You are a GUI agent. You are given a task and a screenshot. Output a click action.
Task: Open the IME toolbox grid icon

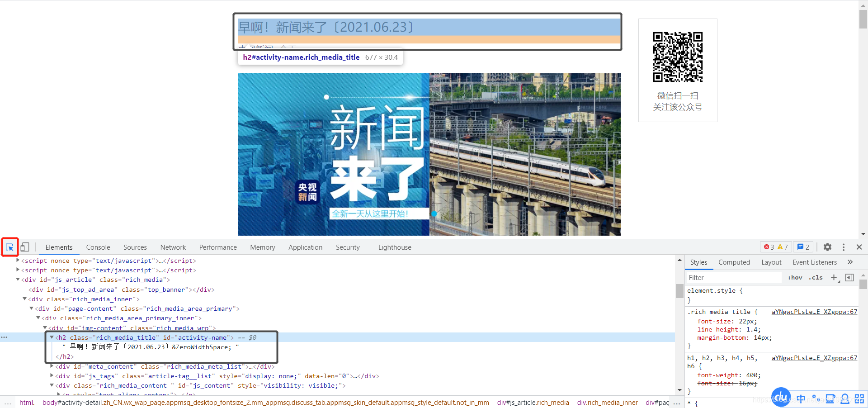[x=859, y=399]
